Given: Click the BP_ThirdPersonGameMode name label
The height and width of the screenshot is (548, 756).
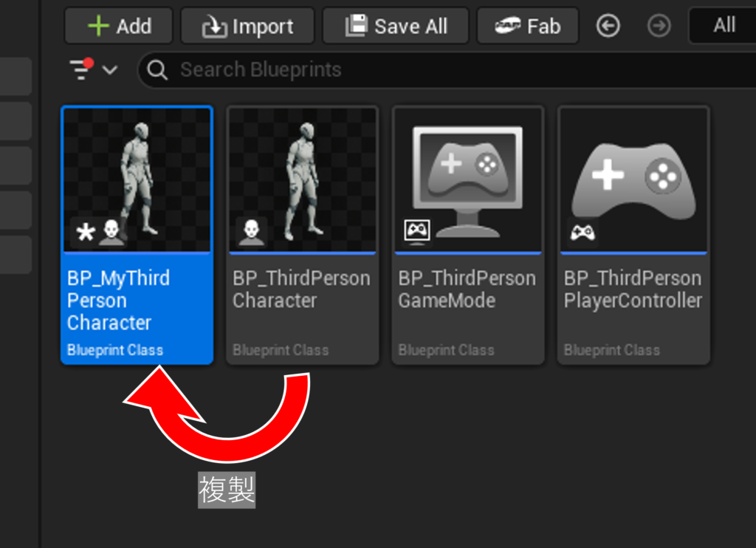Looking at the screenshot, I should tap(467, 290).
